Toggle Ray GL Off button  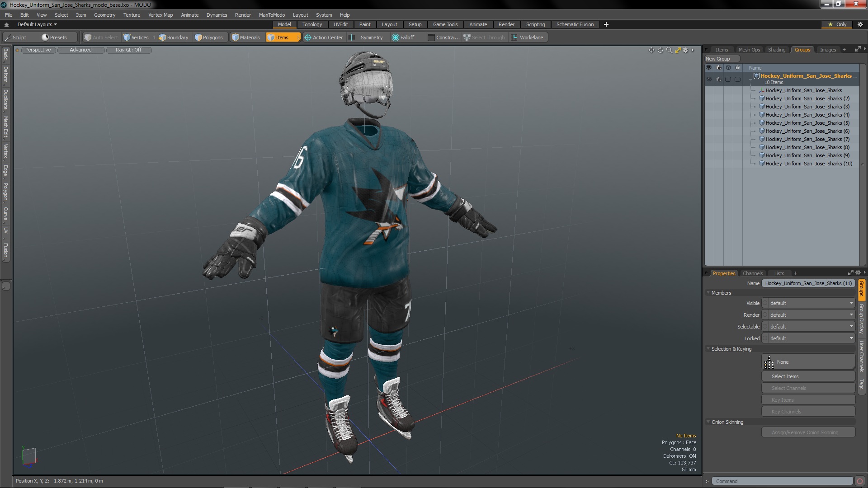pyautogui.click(x=129, y=50)
